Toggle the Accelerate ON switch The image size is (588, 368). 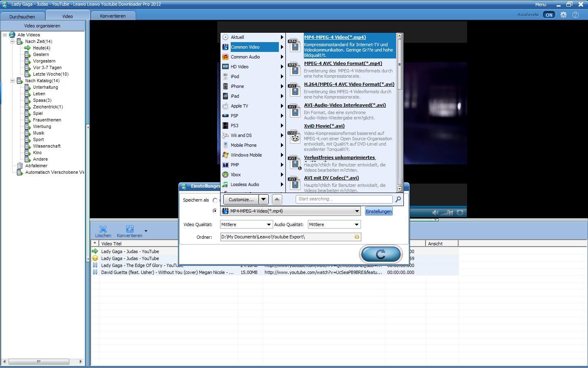tap(549, 15)
